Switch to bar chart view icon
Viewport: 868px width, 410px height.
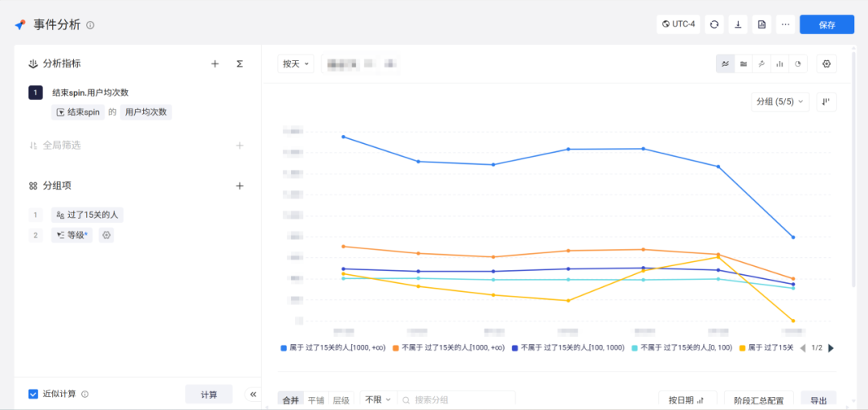[780, 64]
